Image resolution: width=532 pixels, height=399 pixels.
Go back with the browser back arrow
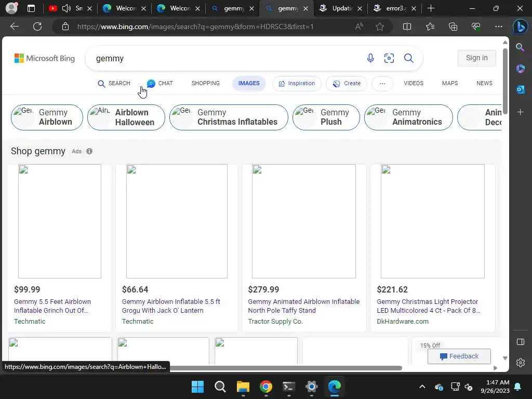[x=14, y=26]
